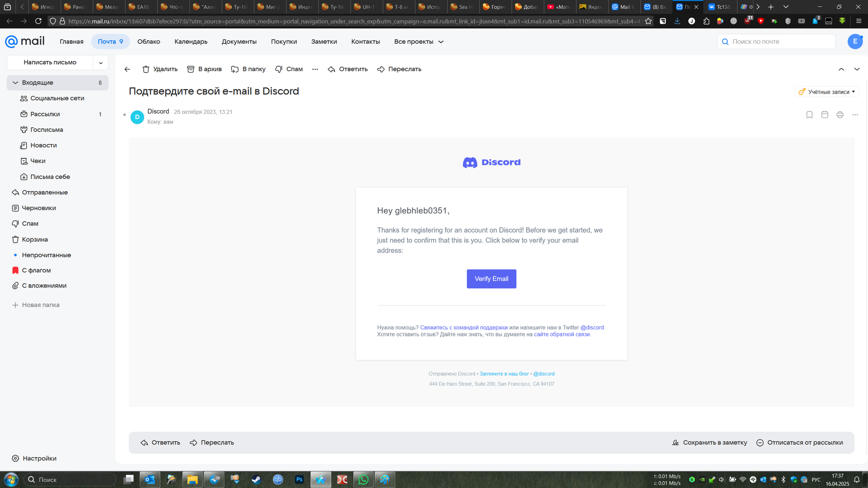This screenshot has height=488, width=868.
Task: Open the dropdown arrow beside Написать письмо
Action: pyautogui.click(x=100, y=63)
